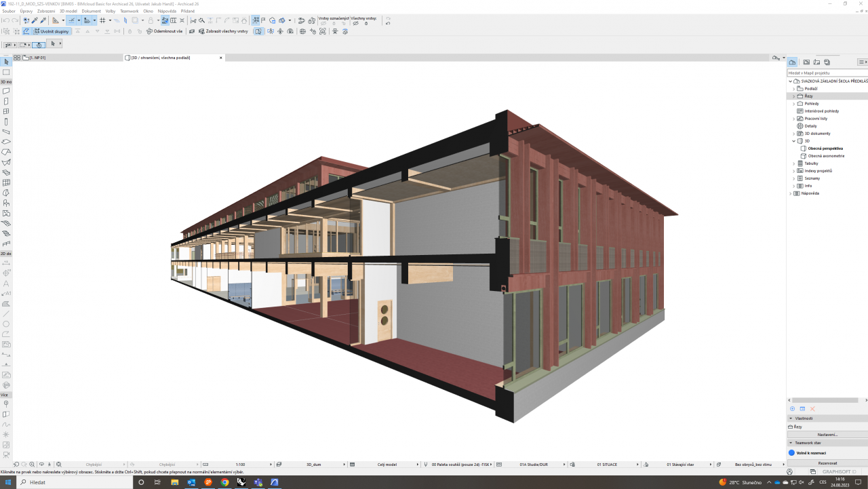
Task: Click the View Map icon in Navigator
Action: [x=806, y=62]
